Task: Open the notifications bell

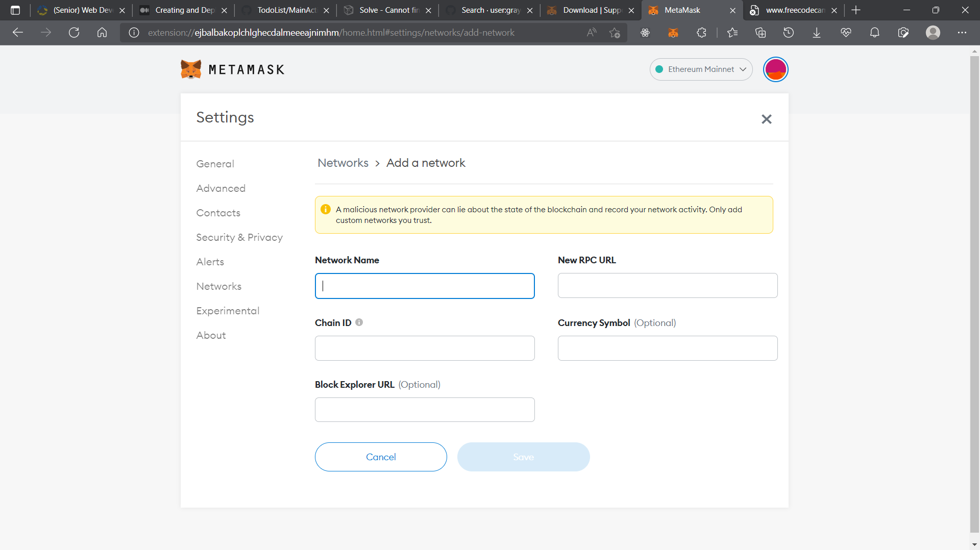Action: point(874,33)
